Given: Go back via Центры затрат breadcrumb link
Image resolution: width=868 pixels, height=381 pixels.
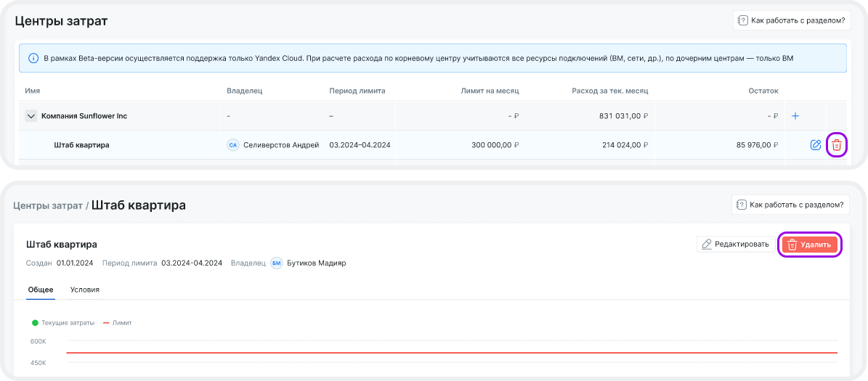Looking at the screenshot, I should [48, 205].
